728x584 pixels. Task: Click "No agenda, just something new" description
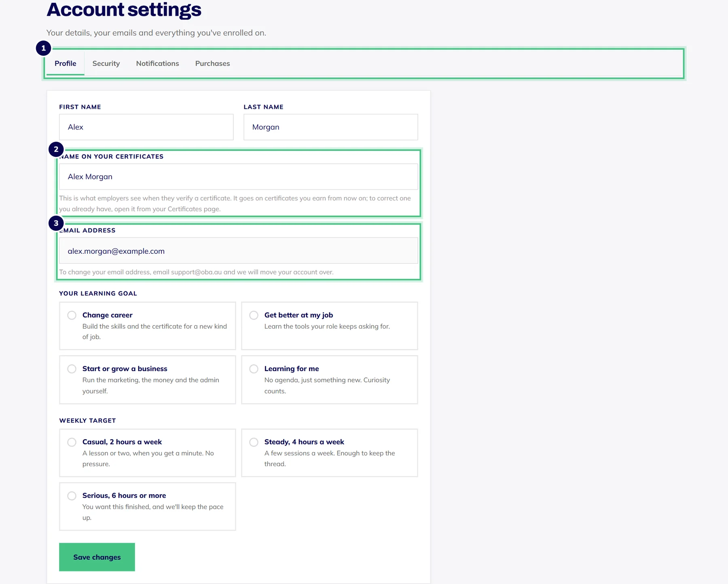pyautogui.click(x=327, y=385)
